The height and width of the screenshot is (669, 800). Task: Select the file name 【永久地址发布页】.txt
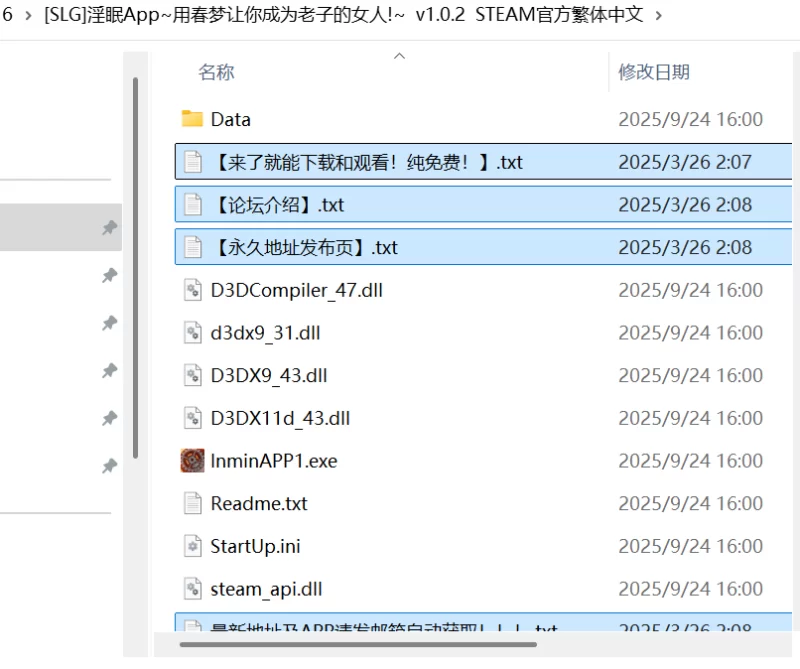point(305,247)
